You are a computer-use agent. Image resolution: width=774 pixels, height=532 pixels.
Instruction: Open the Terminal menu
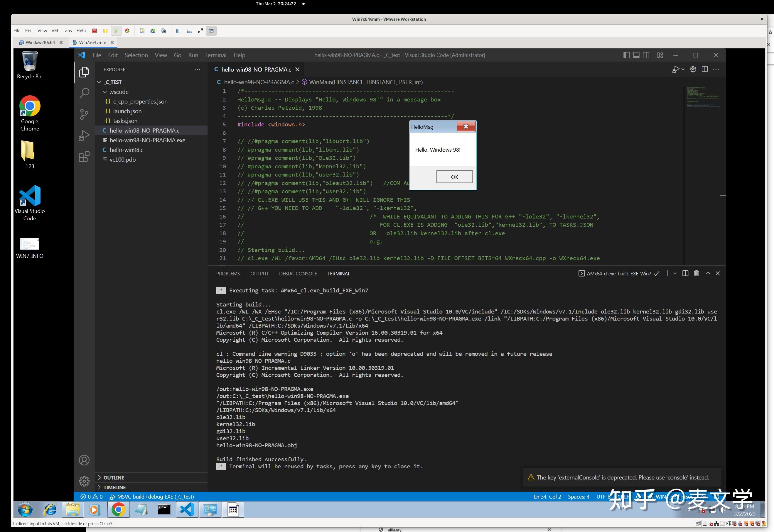click(x=215, y=55)
